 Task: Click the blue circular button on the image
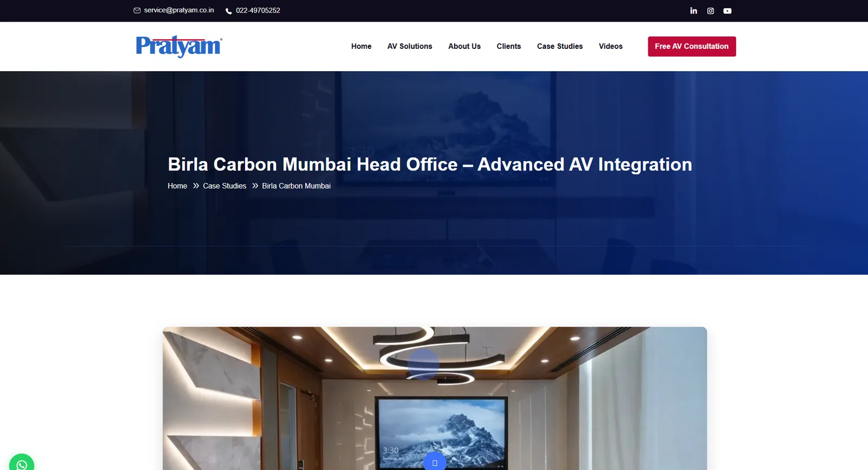coord(435,462)
